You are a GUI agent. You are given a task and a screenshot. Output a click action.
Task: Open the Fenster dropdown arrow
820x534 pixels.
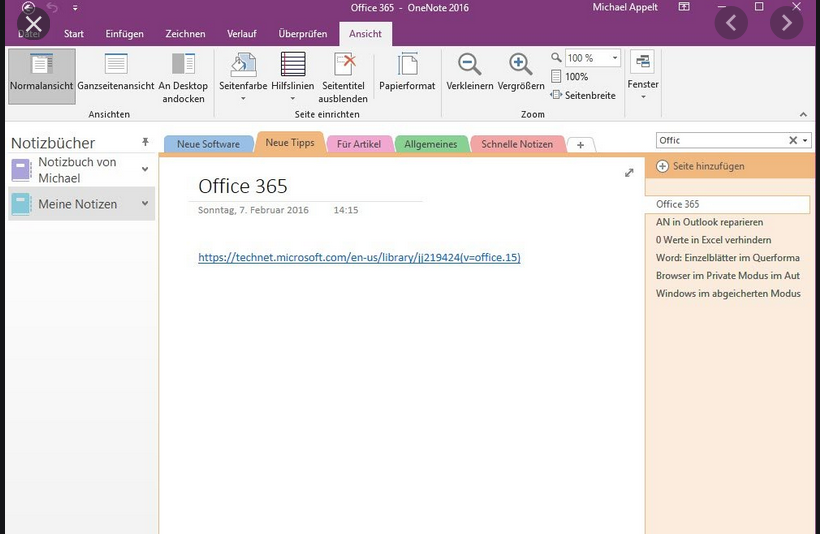point(643,97)
